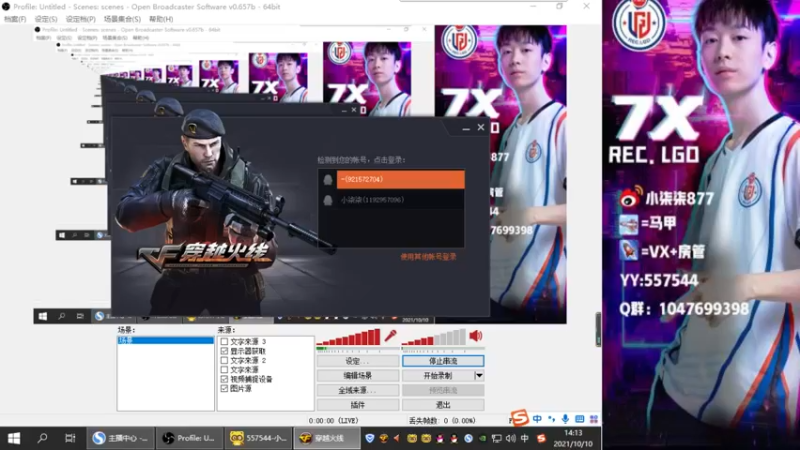Uncheck the 图片源 source checkbox
The width and height of the screenshot is (800, 450).
[x=224, y=388]
